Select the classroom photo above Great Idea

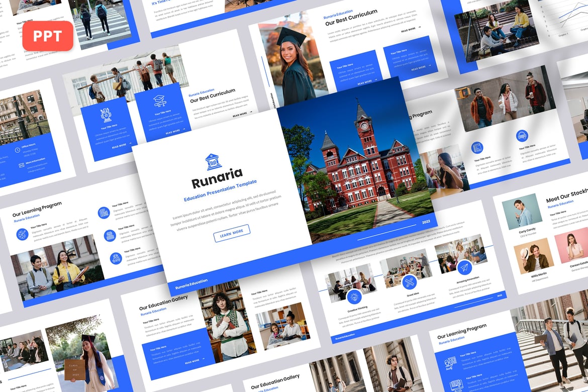pyautogui.click(x=406, y=268)
